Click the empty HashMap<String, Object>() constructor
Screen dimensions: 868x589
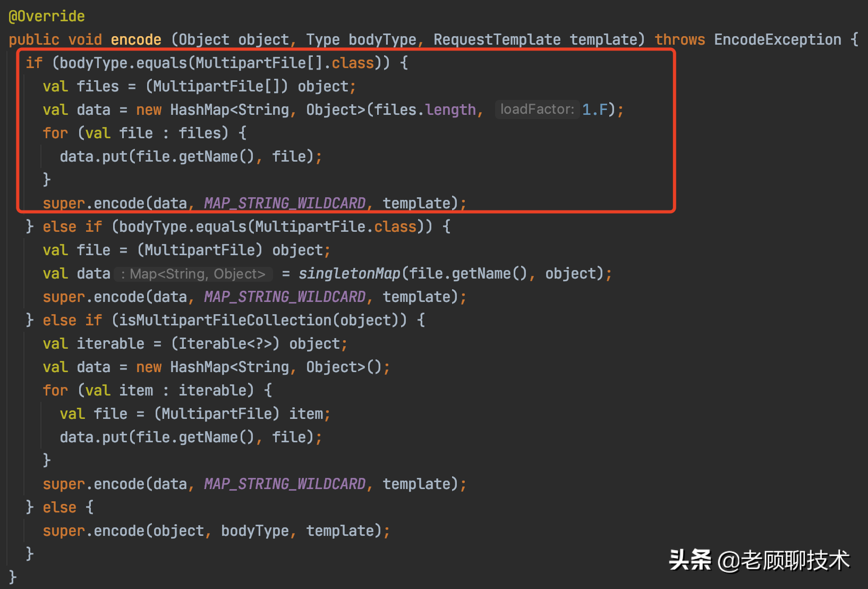[275, 367]
